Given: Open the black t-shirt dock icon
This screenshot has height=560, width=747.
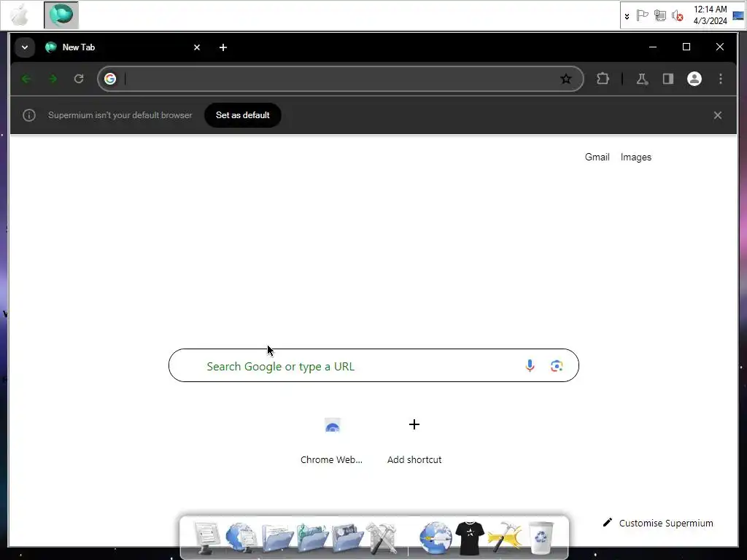Looking at the screenshot, I should point(470,538).
